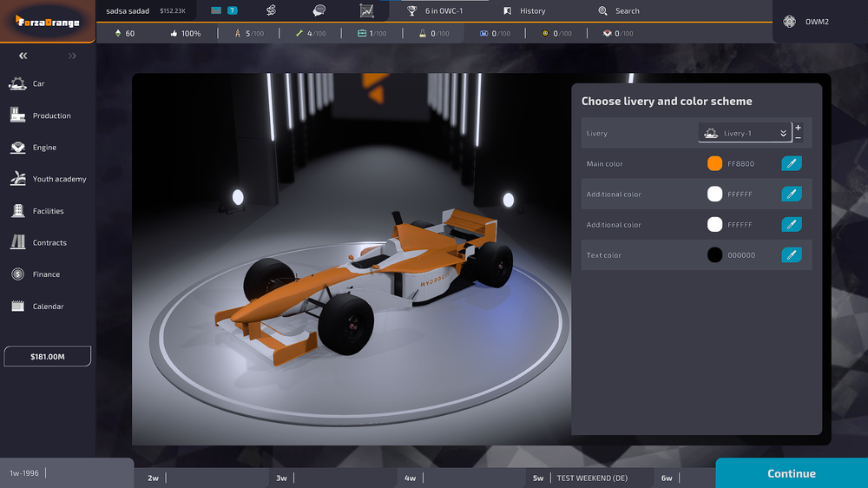Click the trophy icon for standings

411,10
